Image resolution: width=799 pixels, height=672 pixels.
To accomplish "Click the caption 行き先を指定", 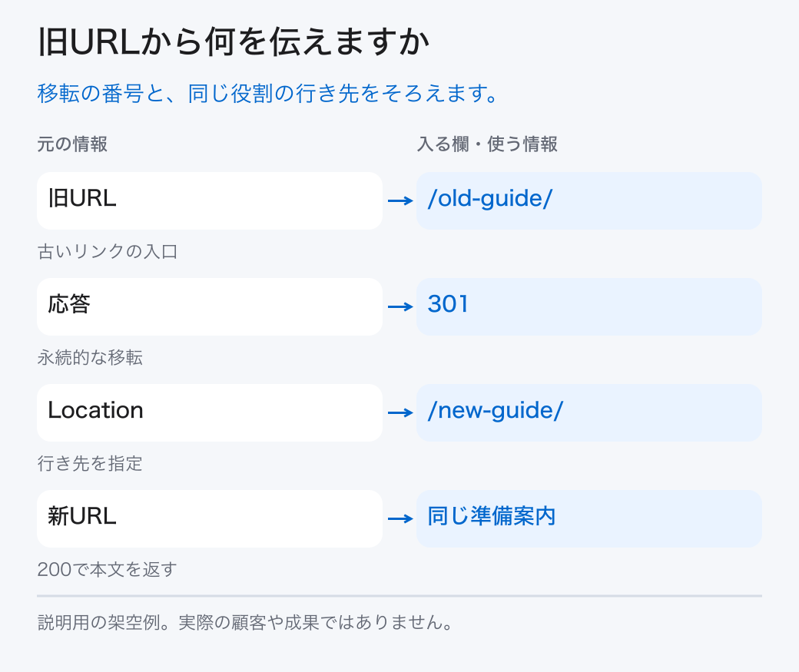I will [90, 464].
